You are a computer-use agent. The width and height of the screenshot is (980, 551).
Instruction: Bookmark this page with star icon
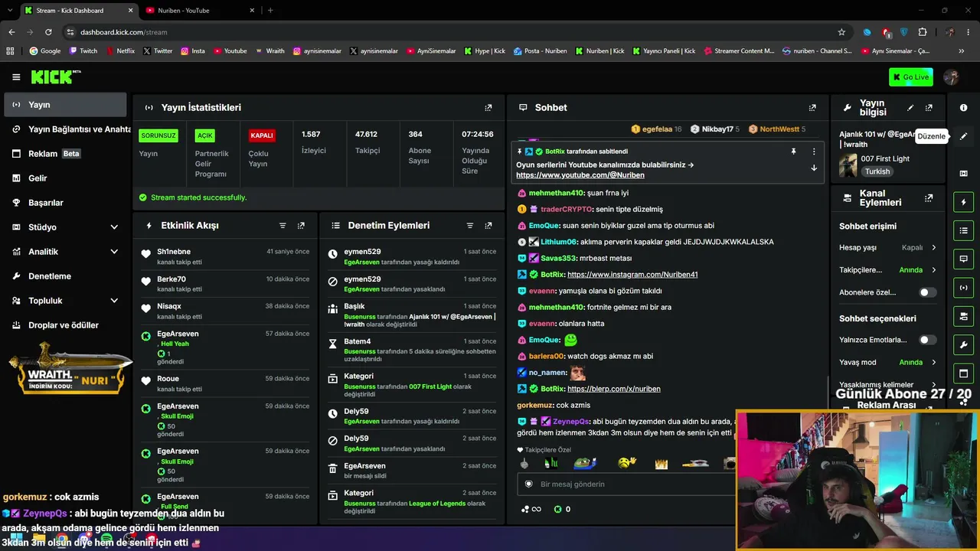(841, 32)
